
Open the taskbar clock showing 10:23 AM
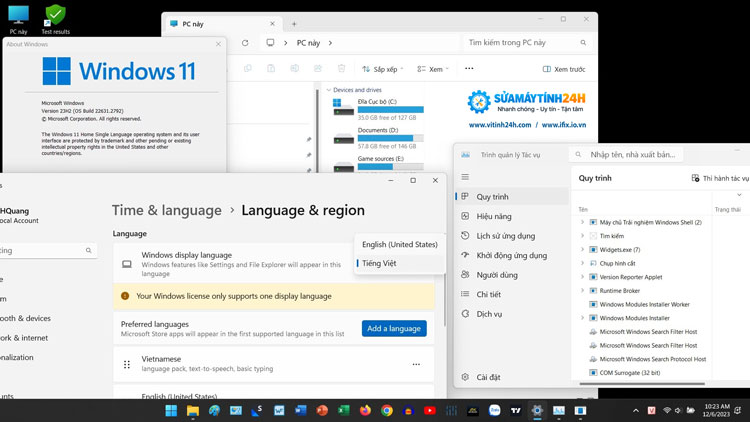(x=717, y=411)
